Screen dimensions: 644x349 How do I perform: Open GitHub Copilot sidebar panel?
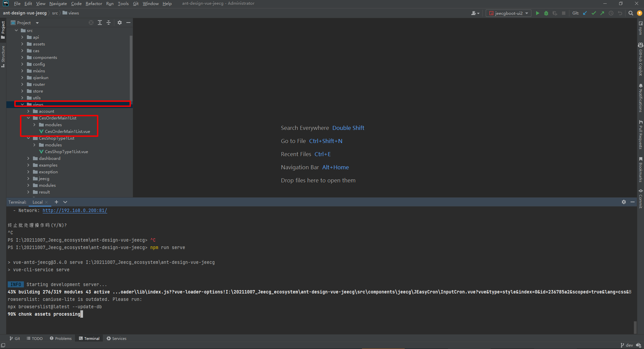[641, 59]
